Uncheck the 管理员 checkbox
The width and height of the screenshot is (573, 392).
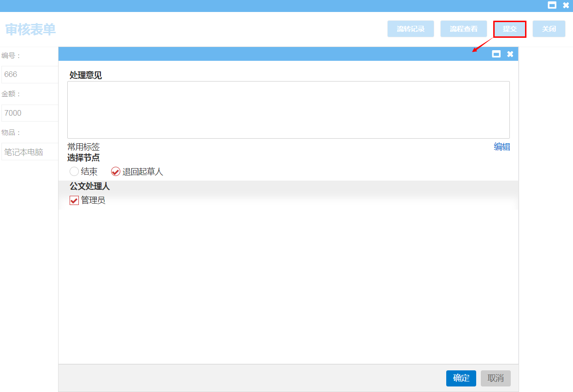pyautogui.click(x=74, y=201)
